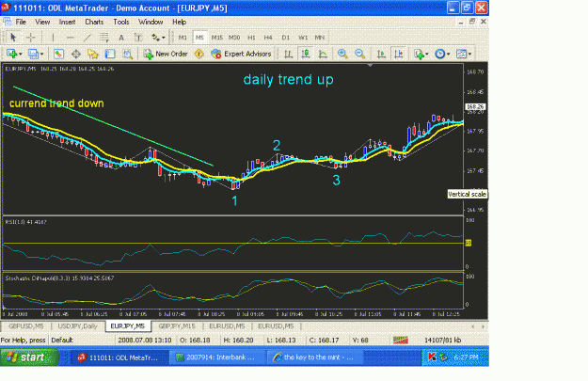Switch to MN timeframe
Screen dimensions: 588x381
point(320,37)
